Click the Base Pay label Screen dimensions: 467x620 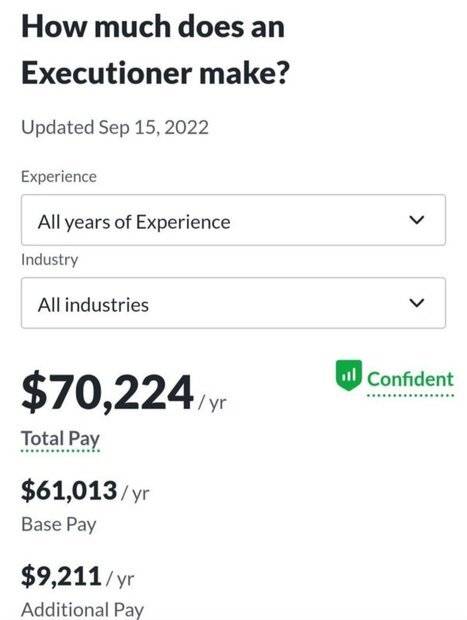(59, 525)
